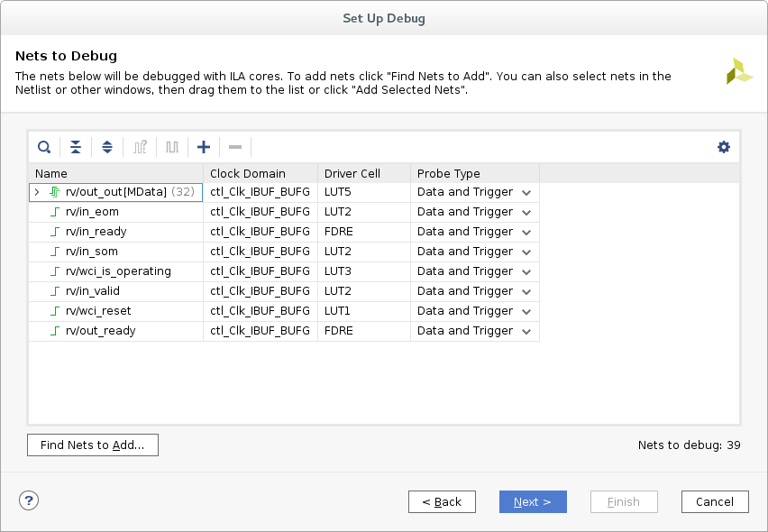
Task: Select the rv/out_ready net row
Action: (x=284, y=331)
